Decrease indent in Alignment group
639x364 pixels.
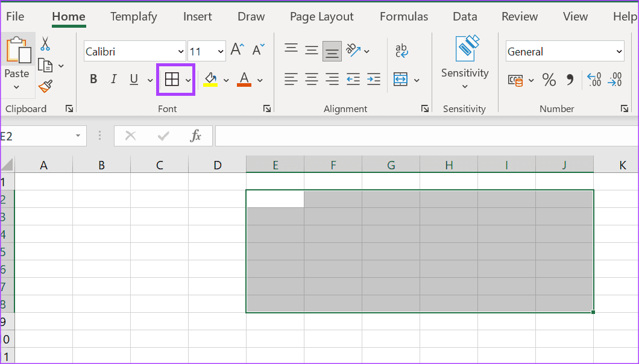pos(353,79)
